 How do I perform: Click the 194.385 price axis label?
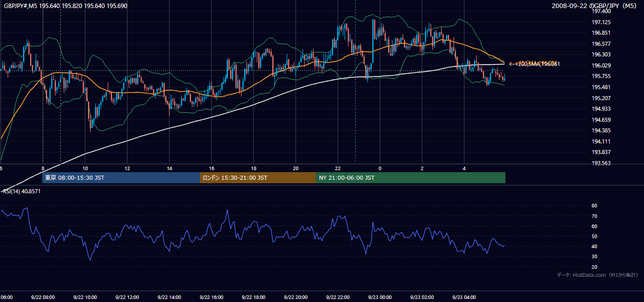tap(602, 130)
